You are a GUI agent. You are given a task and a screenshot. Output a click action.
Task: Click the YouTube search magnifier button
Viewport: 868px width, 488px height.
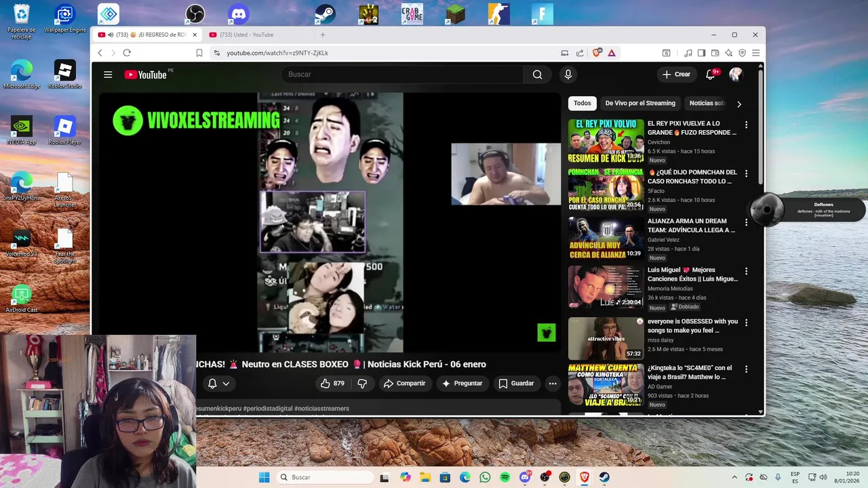click(x=537, y=75)
